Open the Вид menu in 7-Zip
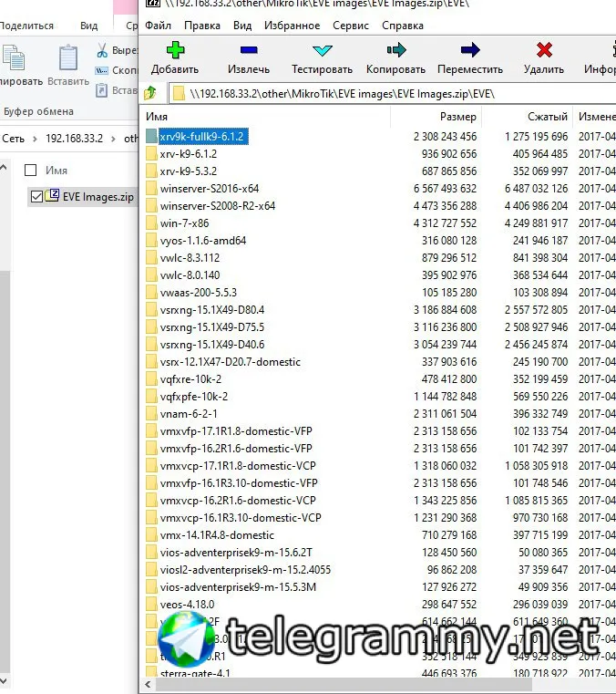Image resolution: width=616 pixels, height=694 pixels. tap(242, 26)
